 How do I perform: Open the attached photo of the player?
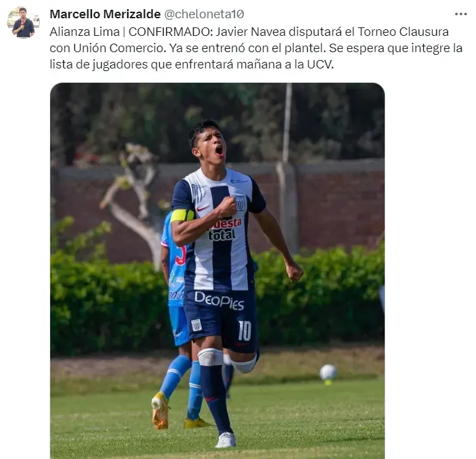(x=217, y=271)
